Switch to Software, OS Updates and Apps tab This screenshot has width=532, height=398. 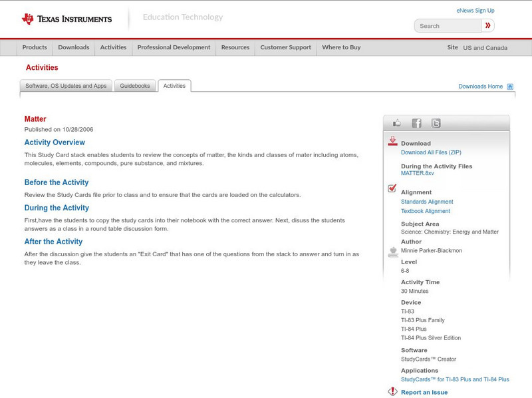coord(66,86)
